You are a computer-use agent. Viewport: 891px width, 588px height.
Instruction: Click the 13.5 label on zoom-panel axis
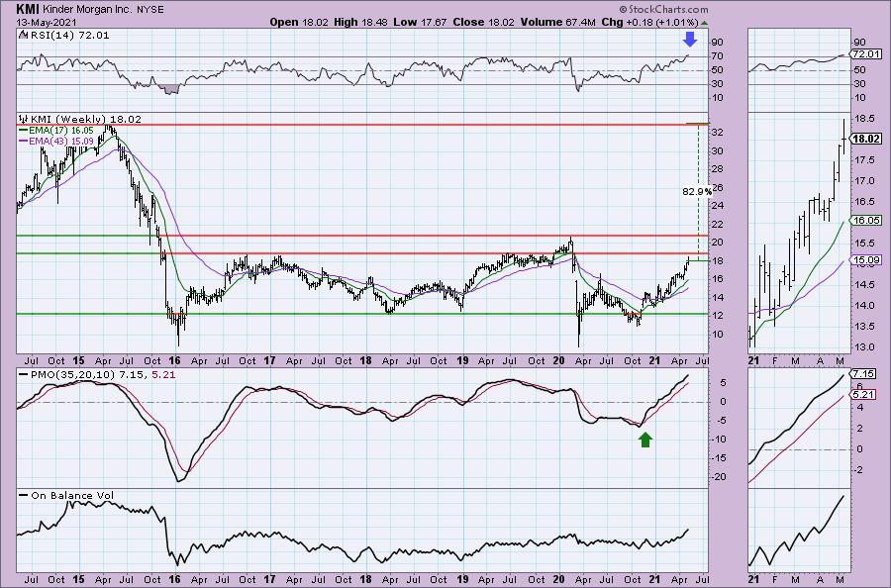coord(863,327)
